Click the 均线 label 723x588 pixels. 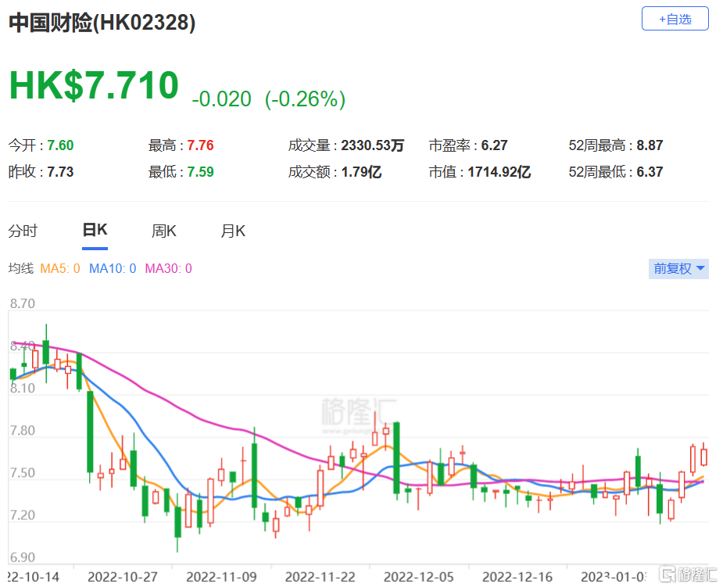pyautogui.click(x=21, y=268)
